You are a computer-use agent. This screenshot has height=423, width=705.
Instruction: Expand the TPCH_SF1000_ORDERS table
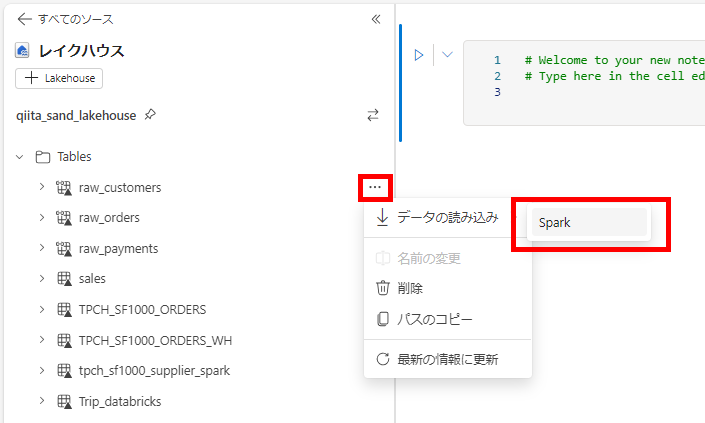[41, 309]
